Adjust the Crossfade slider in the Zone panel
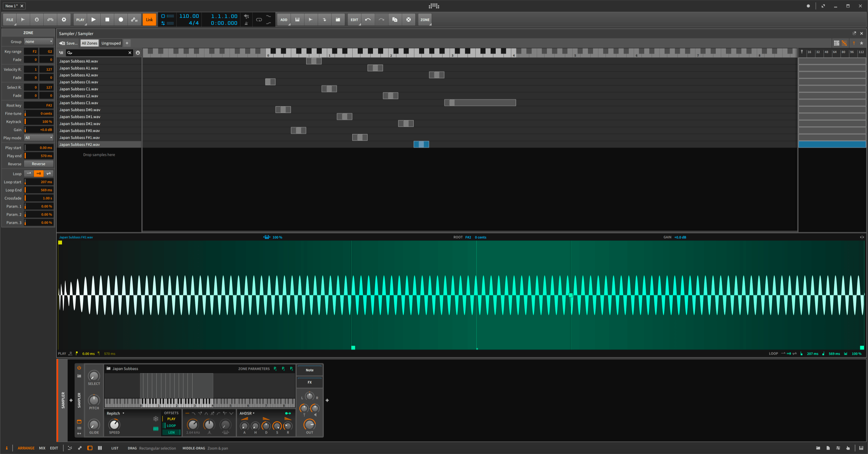Viewport: 868px width, 454px height. [x=38, y=198]
